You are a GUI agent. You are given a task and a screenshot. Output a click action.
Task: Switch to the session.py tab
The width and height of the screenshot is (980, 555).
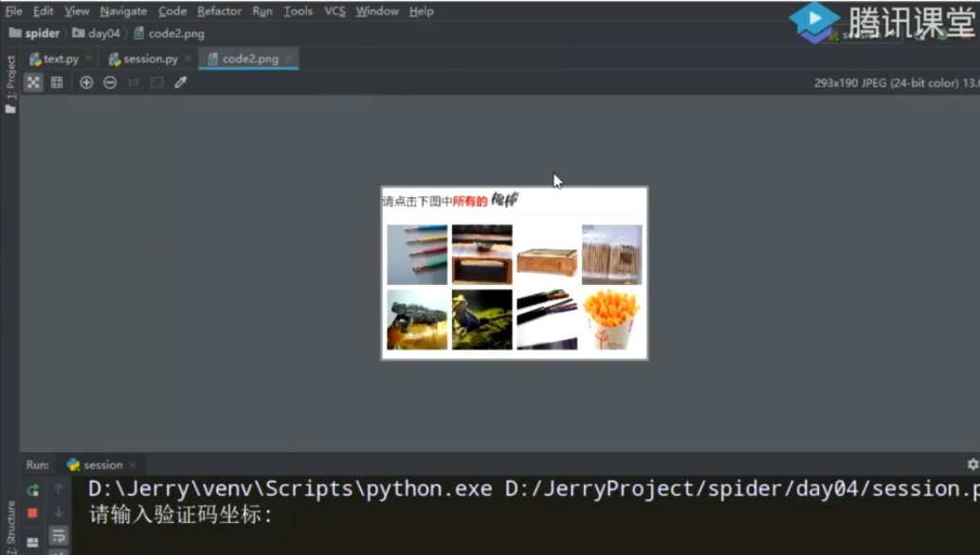[x=148, y=57]
